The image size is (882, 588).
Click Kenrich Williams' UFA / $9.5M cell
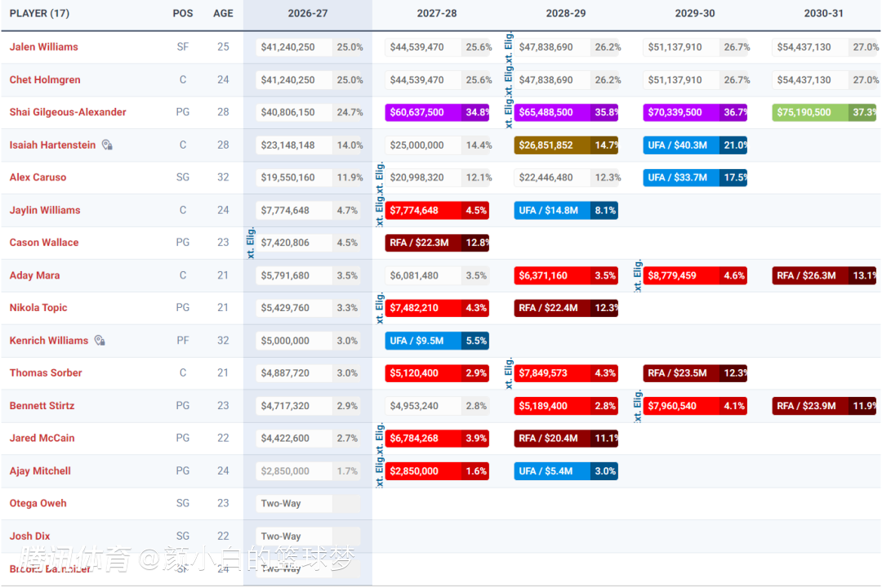(437, 341)
